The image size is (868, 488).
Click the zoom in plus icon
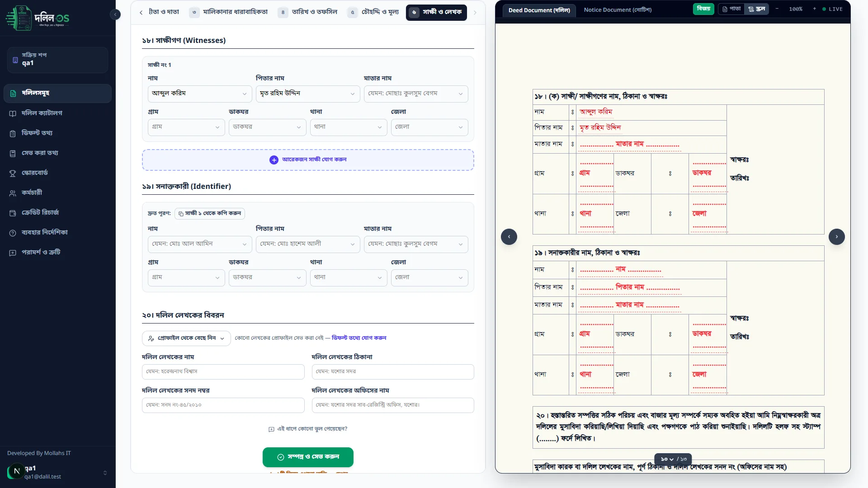pos(814,9)
